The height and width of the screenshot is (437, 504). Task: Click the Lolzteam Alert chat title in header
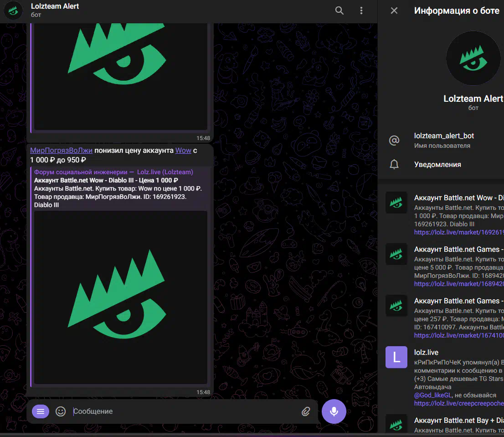[55, 6]
